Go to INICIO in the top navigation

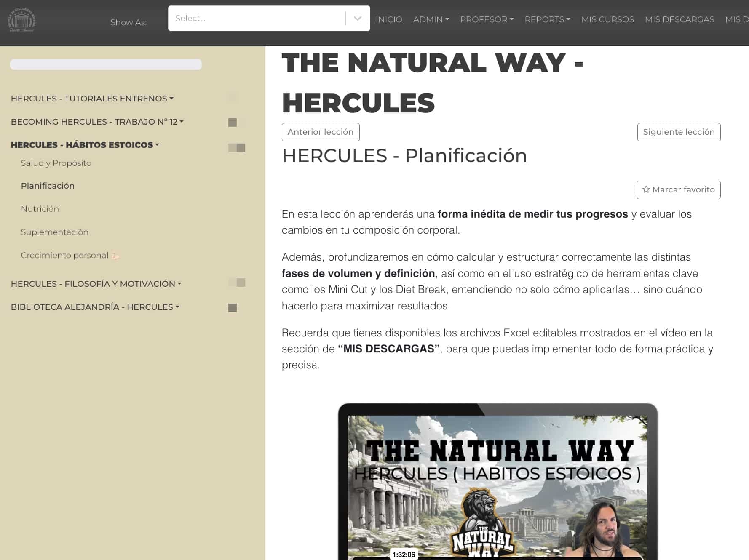coord(389,19)
